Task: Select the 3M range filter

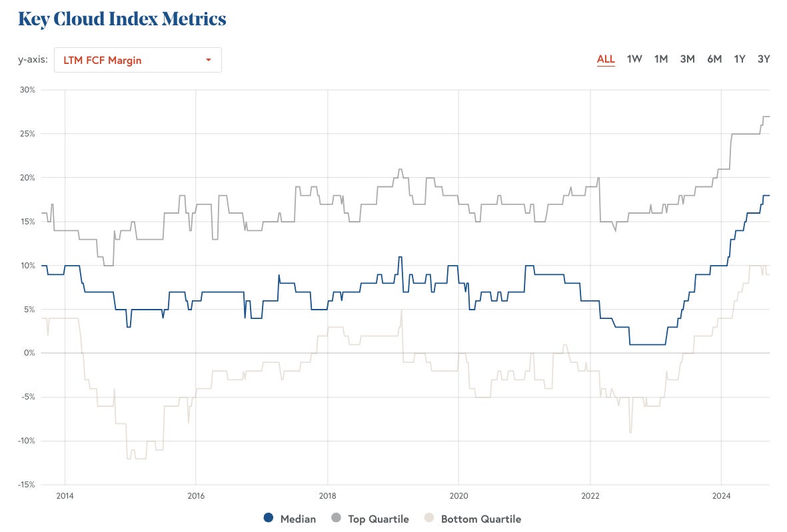Action: coord(687,59)
